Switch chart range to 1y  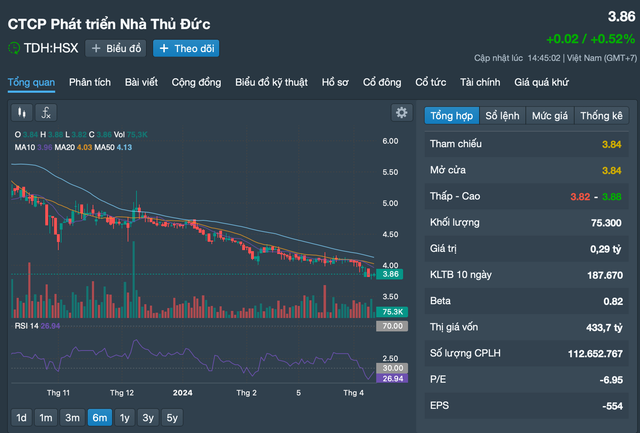pos(124,418)
